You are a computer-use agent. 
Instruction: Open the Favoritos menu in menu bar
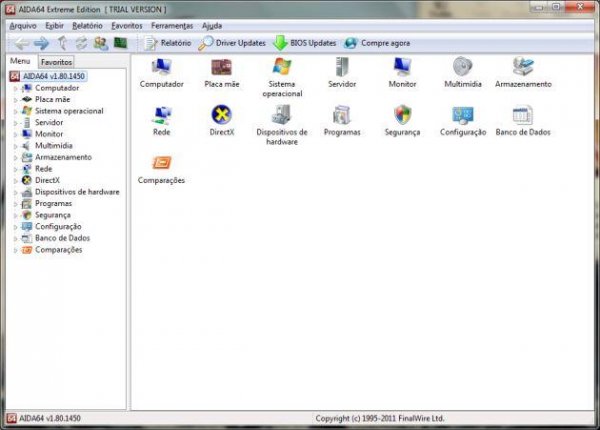coord(127,26)
